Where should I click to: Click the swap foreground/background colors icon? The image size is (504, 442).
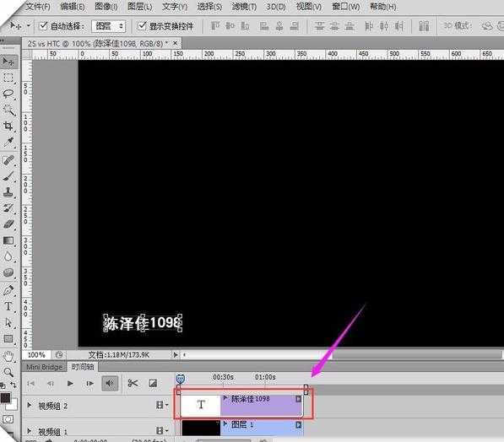click(14, 385)
